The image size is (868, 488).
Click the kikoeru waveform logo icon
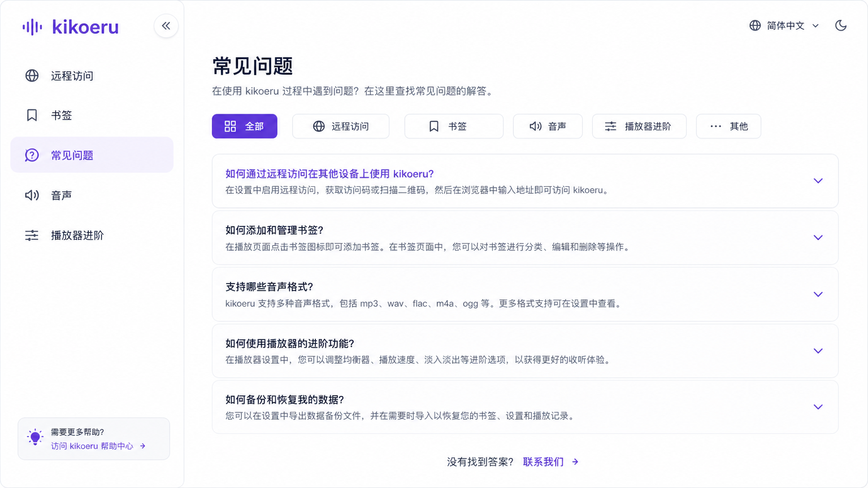click(x=32, y=27)
